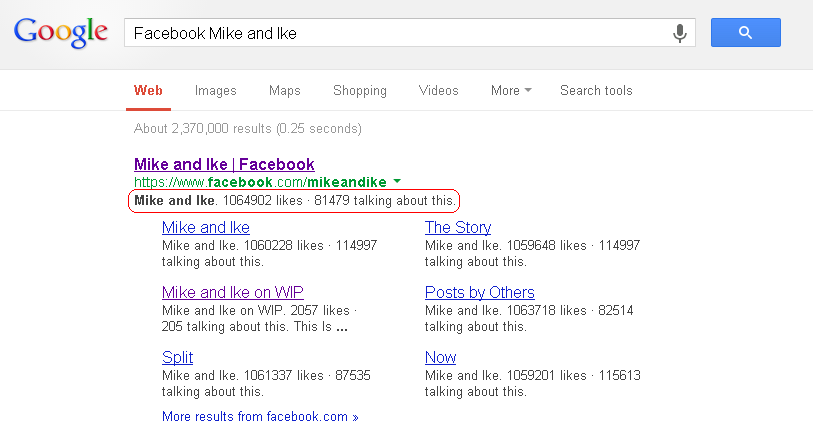Open Posts by Others sitelink
This screenshot has height=443, width=813.
(x=480, y=293)
